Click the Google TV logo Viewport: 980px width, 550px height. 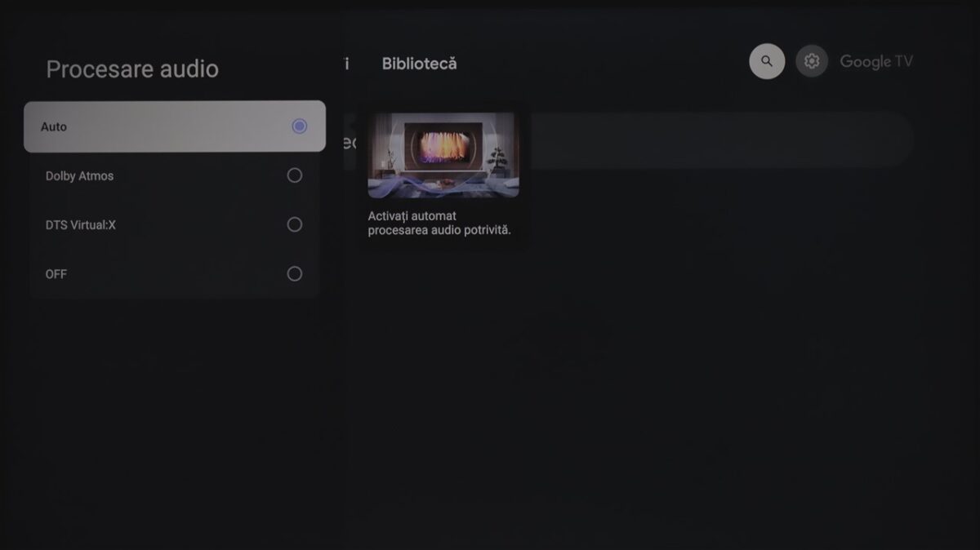coord(876,61)
